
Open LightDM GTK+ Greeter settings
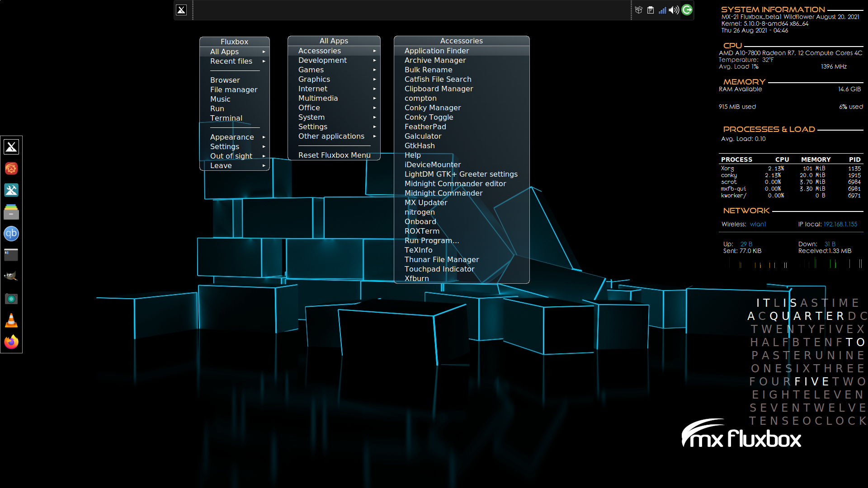coord(462,174)
